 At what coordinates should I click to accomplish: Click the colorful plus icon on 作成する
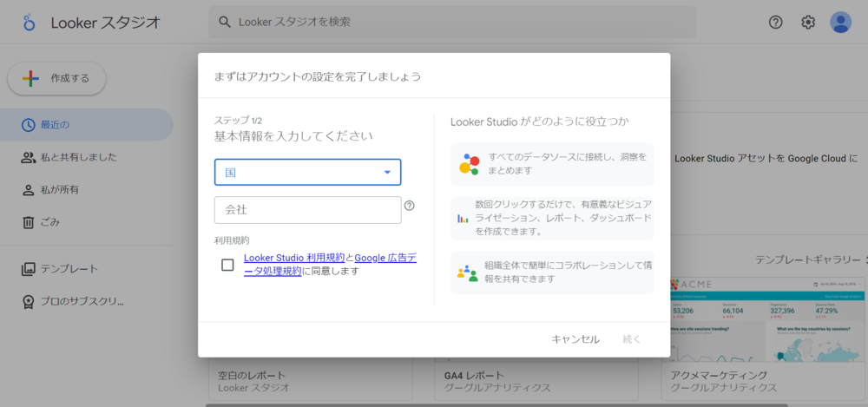pyautogui.click(x=31, y=79)
